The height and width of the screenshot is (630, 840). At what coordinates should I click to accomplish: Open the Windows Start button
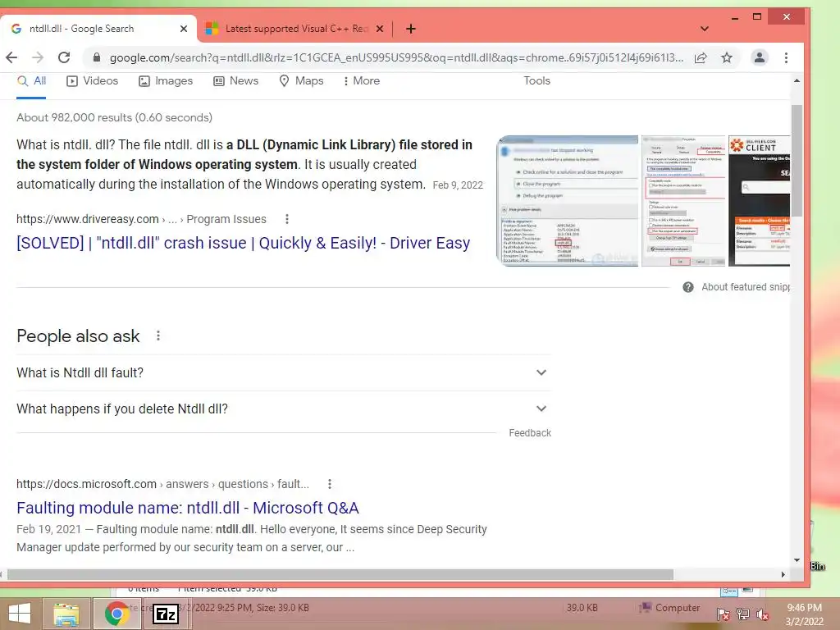click(x=20, y=614)
